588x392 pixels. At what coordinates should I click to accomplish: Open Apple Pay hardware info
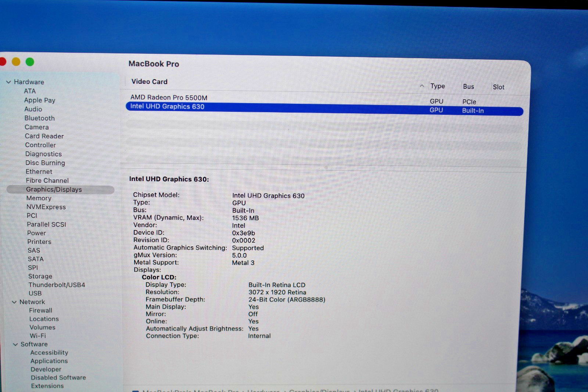[40, 100]
